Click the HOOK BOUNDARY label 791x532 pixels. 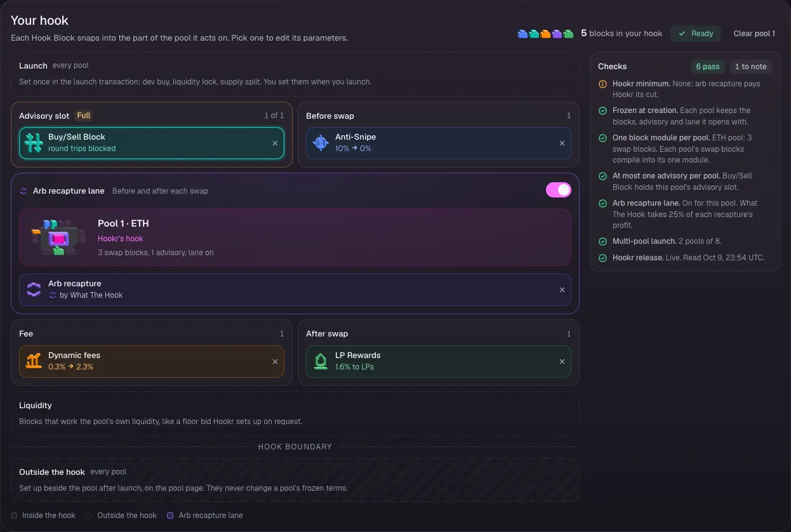[295, 447]
